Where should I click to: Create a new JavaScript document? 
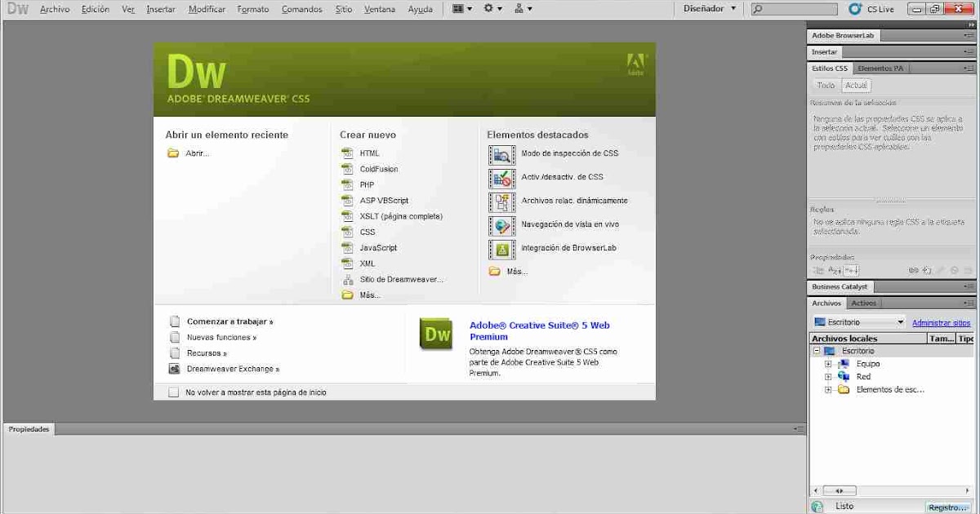378,248
